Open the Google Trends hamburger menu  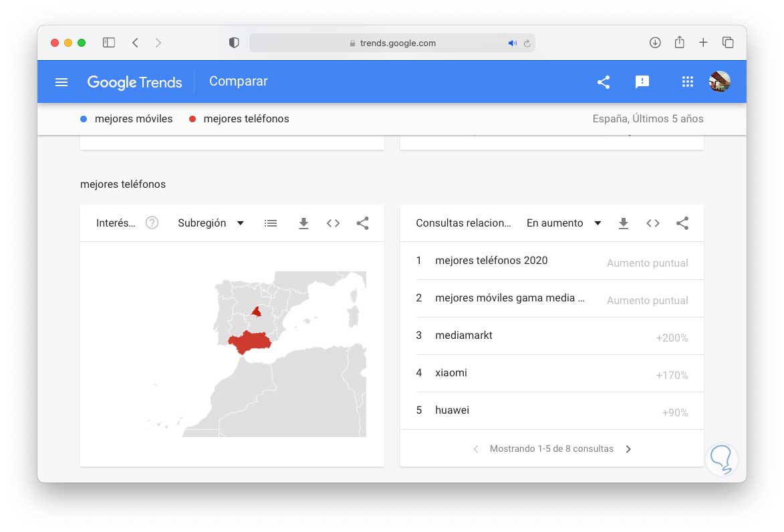click(x=61, y=82)
